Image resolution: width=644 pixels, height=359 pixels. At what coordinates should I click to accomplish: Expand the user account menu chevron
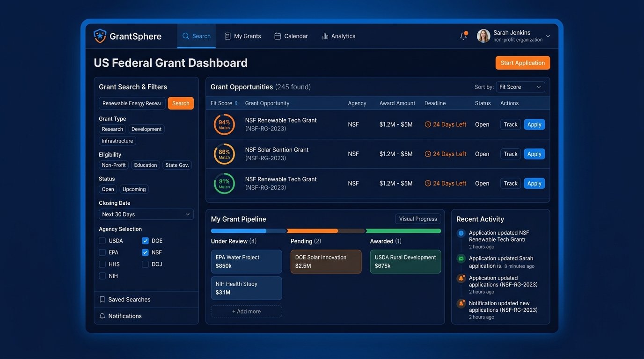548,36
